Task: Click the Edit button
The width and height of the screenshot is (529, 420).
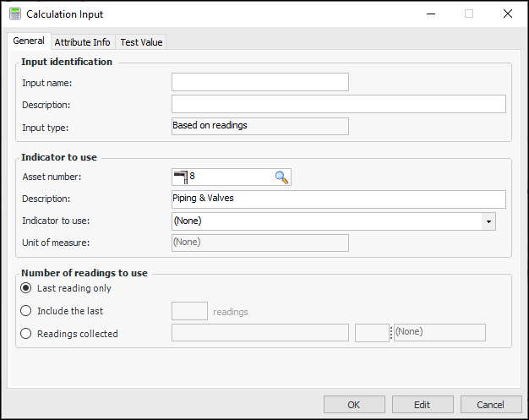Action: (422, 405)
